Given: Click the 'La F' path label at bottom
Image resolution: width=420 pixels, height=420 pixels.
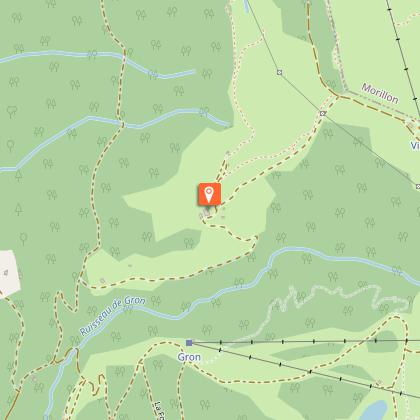Looking at the screenshot, I should 161,411.
